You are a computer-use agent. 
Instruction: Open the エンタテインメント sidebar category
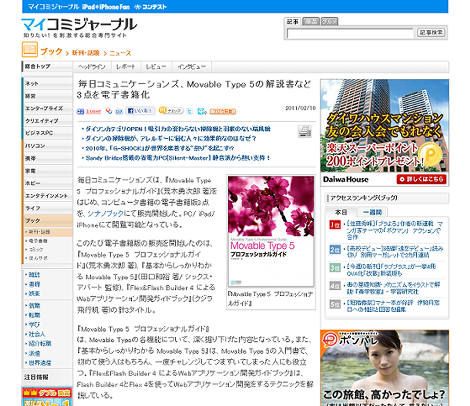(x=47, y=196)
